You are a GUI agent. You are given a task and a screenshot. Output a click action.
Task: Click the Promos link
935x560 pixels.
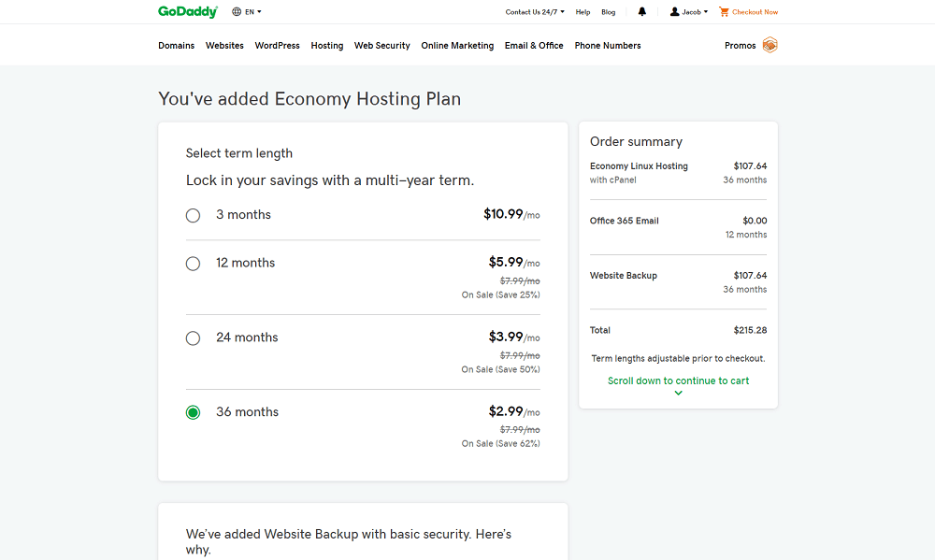click(x=740, y=45)
